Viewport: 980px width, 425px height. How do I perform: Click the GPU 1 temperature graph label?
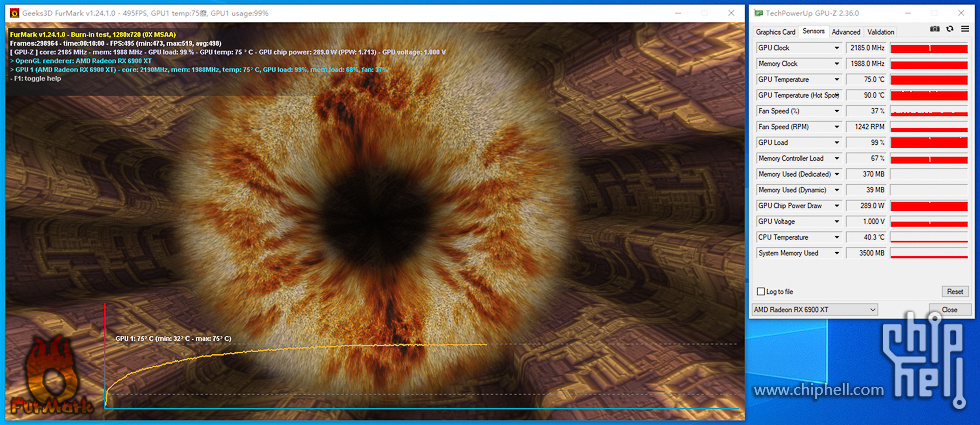[x=173, y=338]
